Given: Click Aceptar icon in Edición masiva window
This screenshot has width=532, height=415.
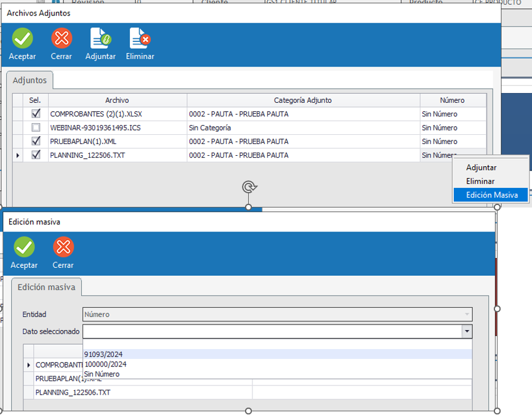Looking at the screenshot, I should tap(24, 247).
